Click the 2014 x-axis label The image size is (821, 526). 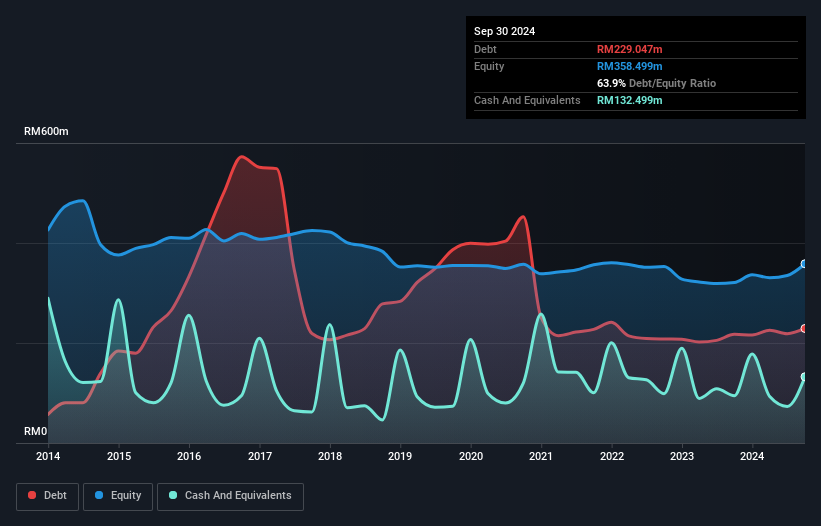coord(48,456)
